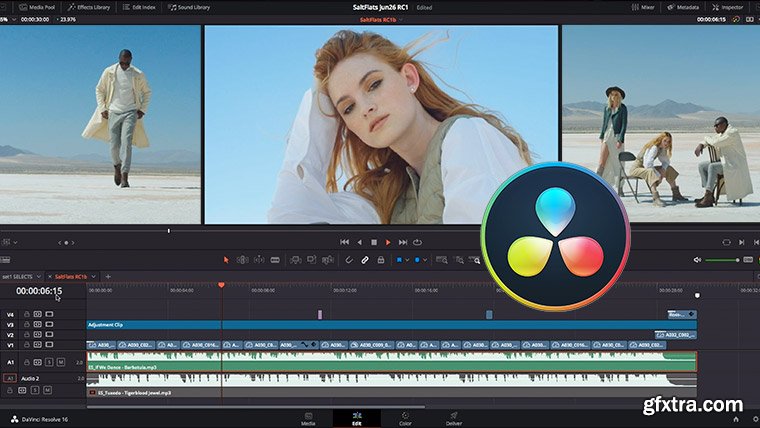760x428 pixels.
Task: Toggle the link selection chain icon
Action: tap(365, 260)
